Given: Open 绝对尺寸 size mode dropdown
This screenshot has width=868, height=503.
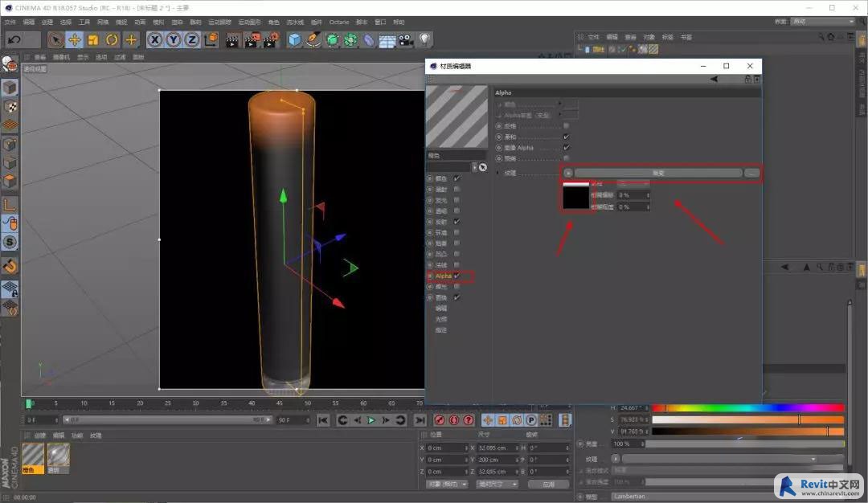Looking at the screenshot, I should click(497, 485).
